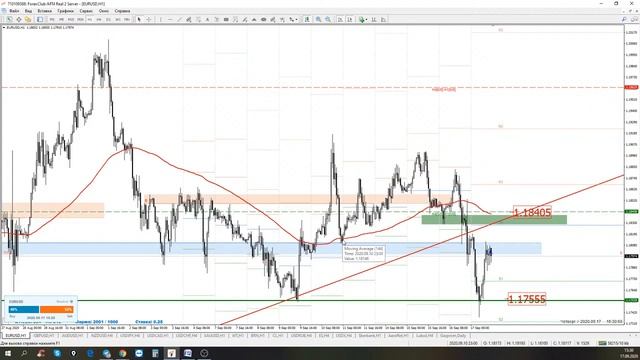Open the Вставка menu
This screenshot has width=640, height=360.
(x=45, y=11)
